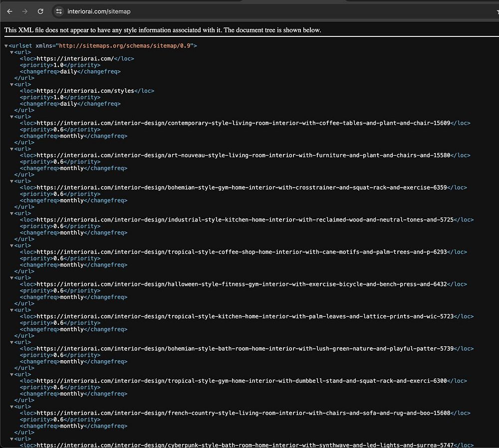Click the https://interiorai.com/ loc text
The image size is (499, 448).
click(75, 58)
